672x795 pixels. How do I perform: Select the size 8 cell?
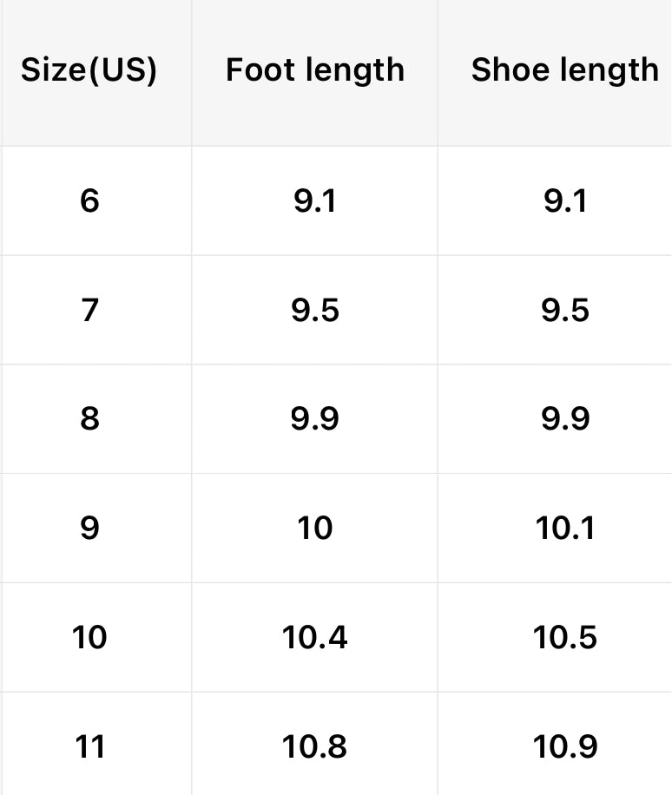[x=89, y=419]
